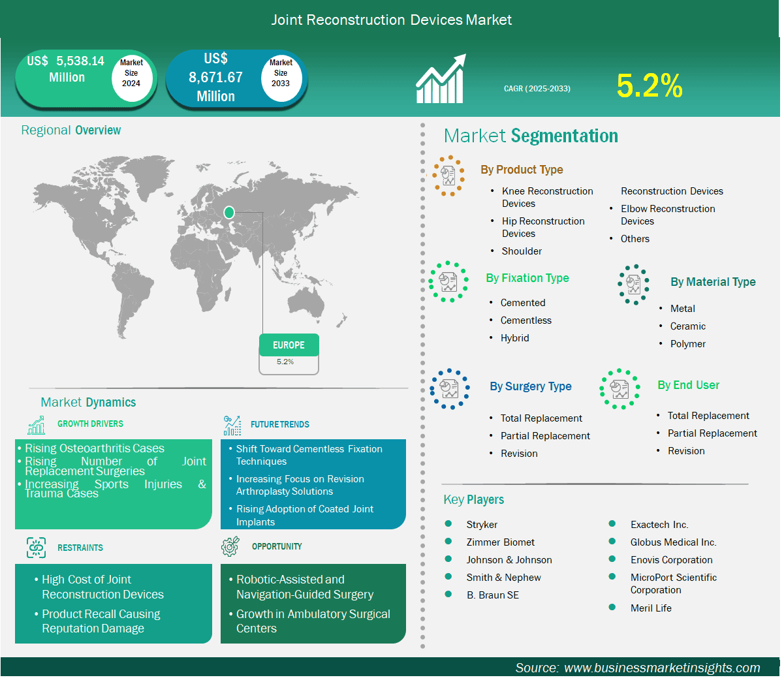Click the yellow 5.2% CAGR figure
This screenshot has height=684, width=784.
tap(650, 86)
